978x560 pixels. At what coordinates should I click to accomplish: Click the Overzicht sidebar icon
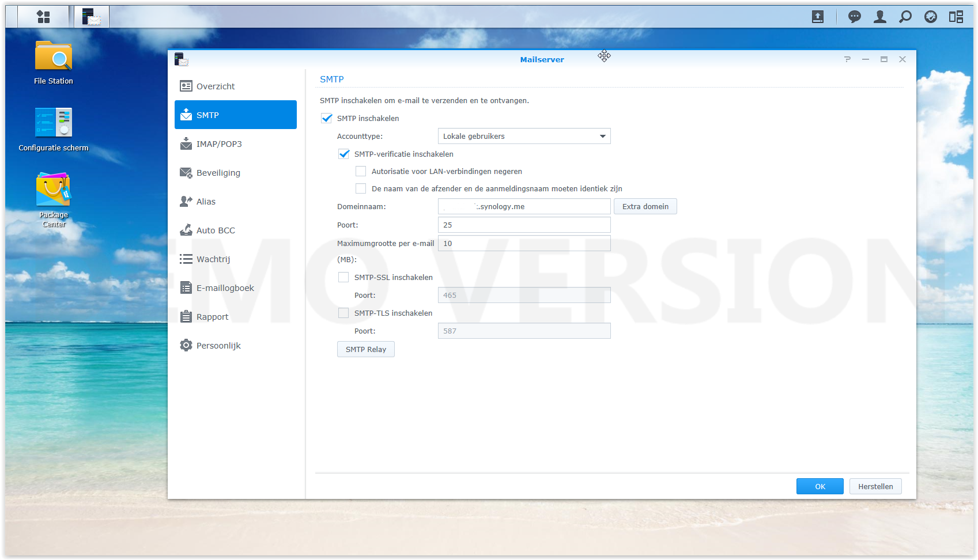(x=186, y=86)
